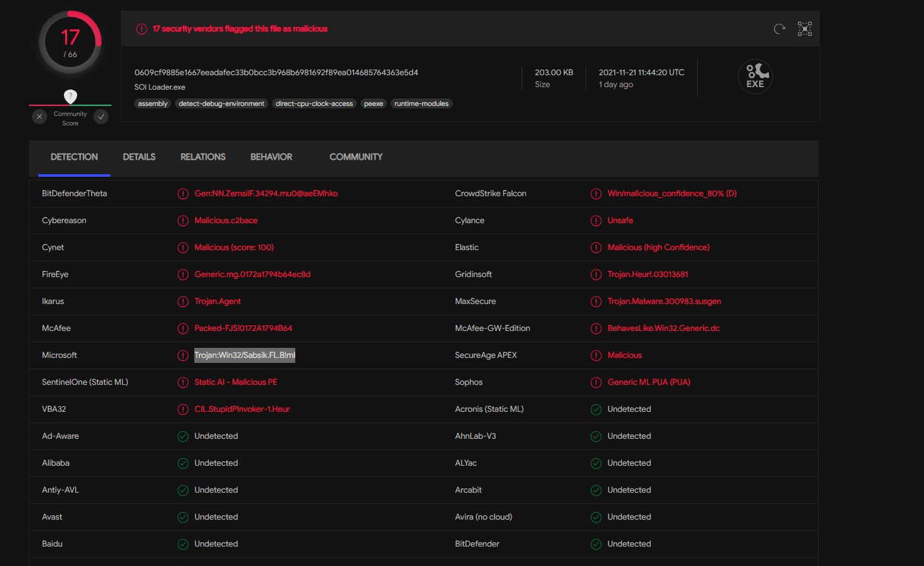924x566 pixels.
Task: Click the Generic.mg.0172a1794b64ec8d detection
Action: click(253, 275)
